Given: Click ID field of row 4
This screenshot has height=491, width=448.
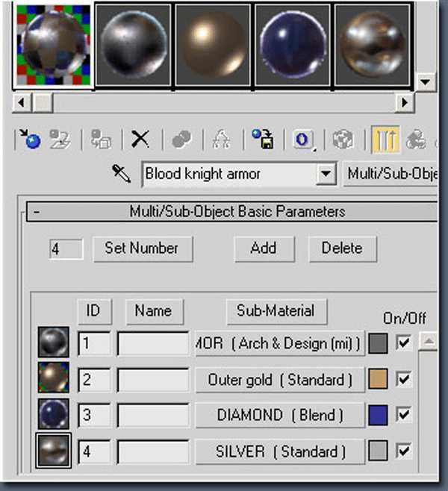Looking at the screenshot, I should [x=94, y=451].
